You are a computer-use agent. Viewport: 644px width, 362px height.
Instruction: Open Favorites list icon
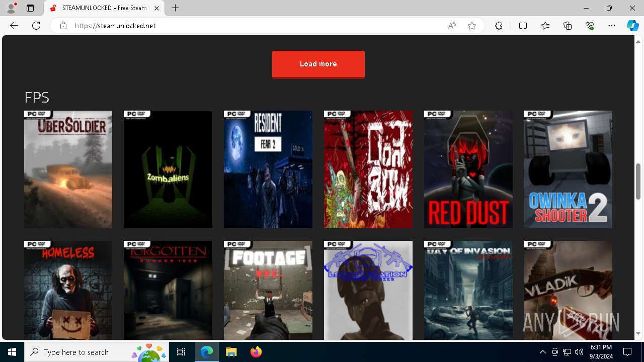click(545, 26)
